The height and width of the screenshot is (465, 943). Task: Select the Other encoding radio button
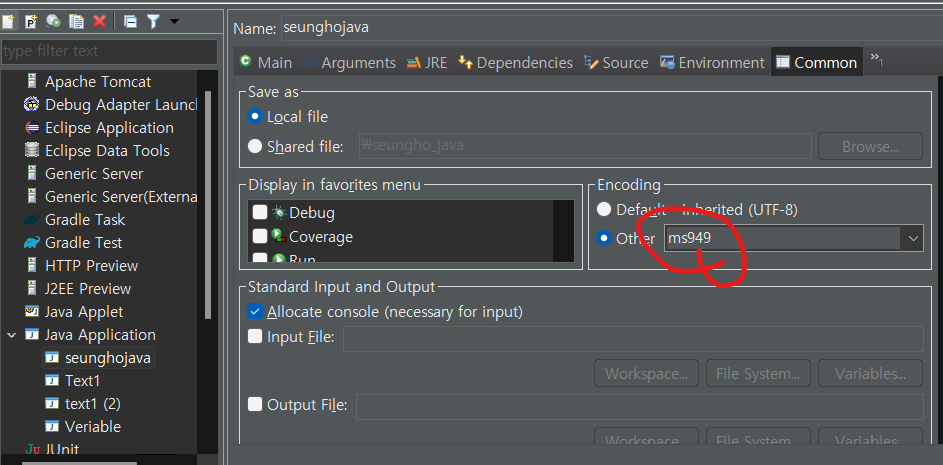pos(603,238)
